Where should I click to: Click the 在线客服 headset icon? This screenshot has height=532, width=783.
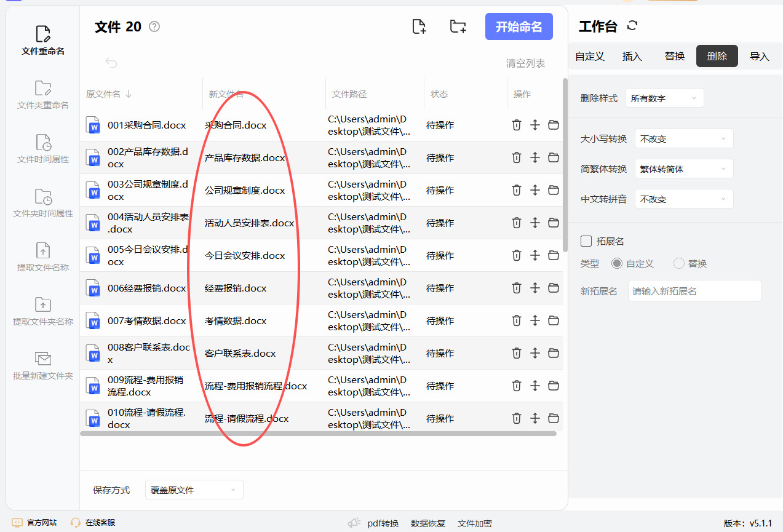point(76,522)
